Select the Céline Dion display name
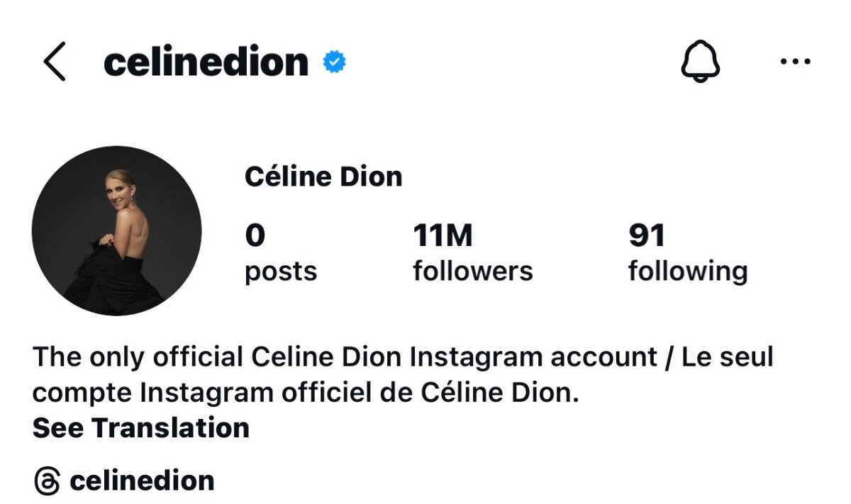Screen dimensions: 851x504 323,177
